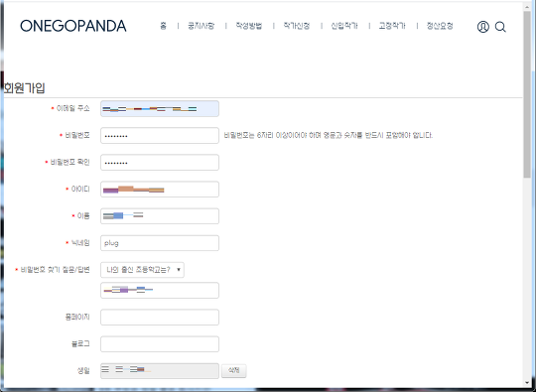The image size is (536, 392).
Task: Open the 공지사항 menu item
Action: point(201,26)
